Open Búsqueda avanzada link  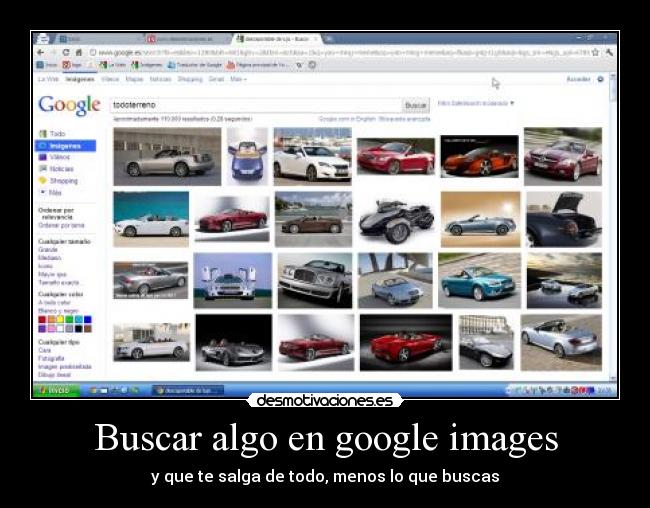click(x=404, y=119)
